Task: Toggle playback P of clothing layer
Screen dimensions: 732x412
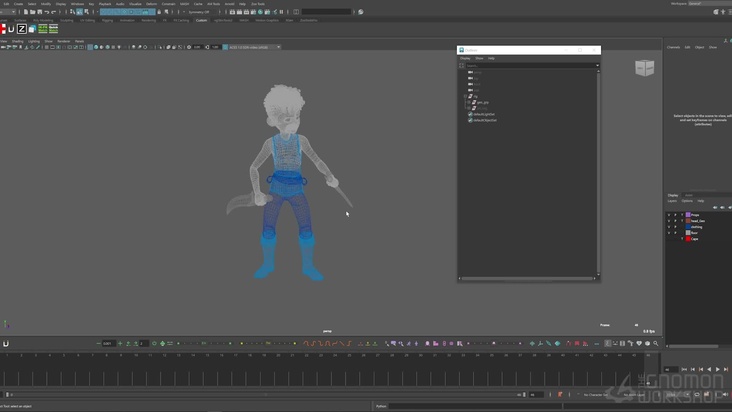Action: click(675, 227)
